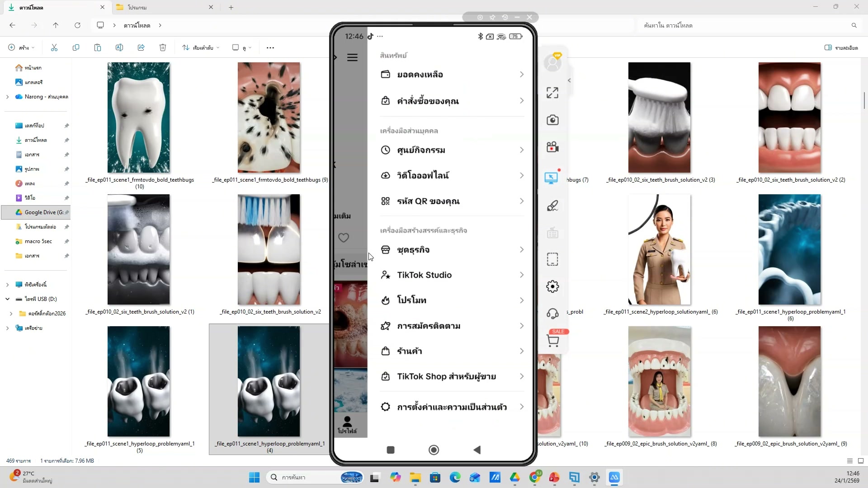Click the video record icon in mirror sidebar
The height and width of the screenshot is (488, 868).
[x=552, y=147]
